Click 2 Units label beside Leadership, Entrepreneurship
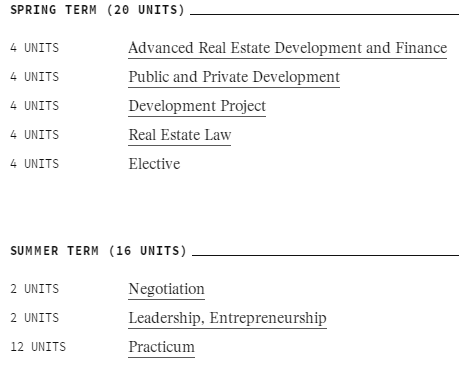The height and width of the screenshot is (369, 459). [35, 318]
